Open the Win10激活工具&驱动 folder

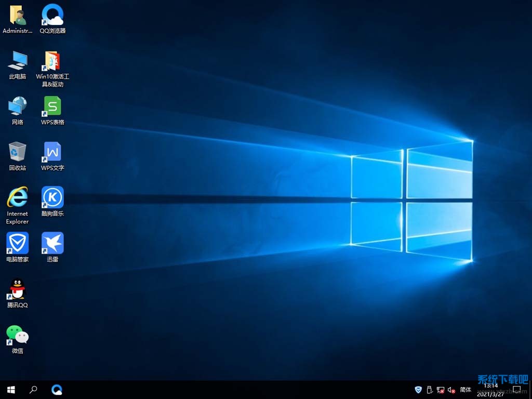(52, 61)
